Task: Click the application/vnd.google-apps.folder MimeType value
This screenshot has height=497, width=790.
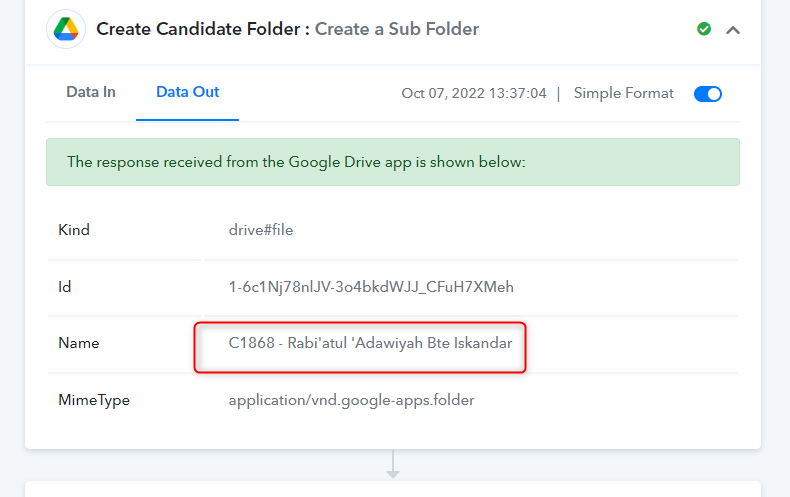Action: click(x=351, y=400)
